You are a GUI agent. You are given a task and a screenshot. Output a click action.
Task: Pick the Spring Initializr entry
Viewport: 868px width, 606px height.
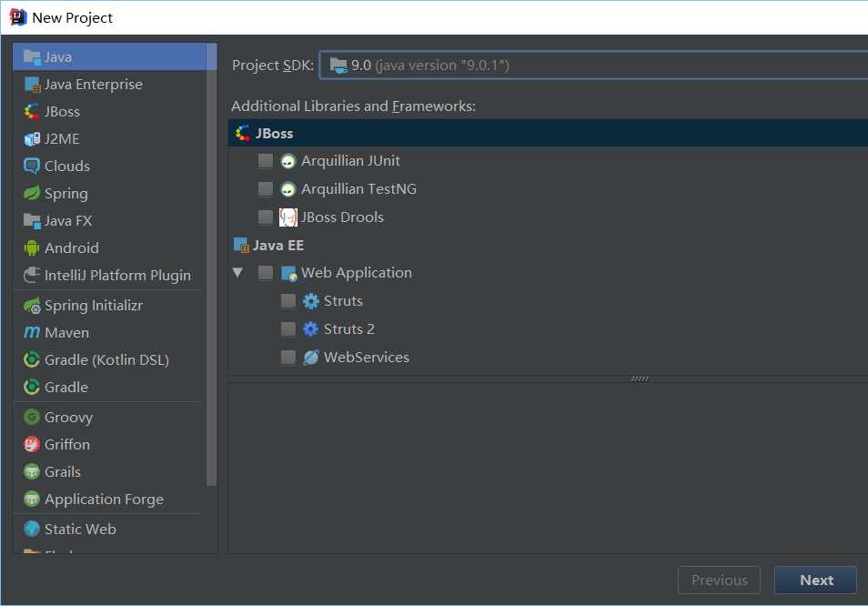tap(109, 306)
